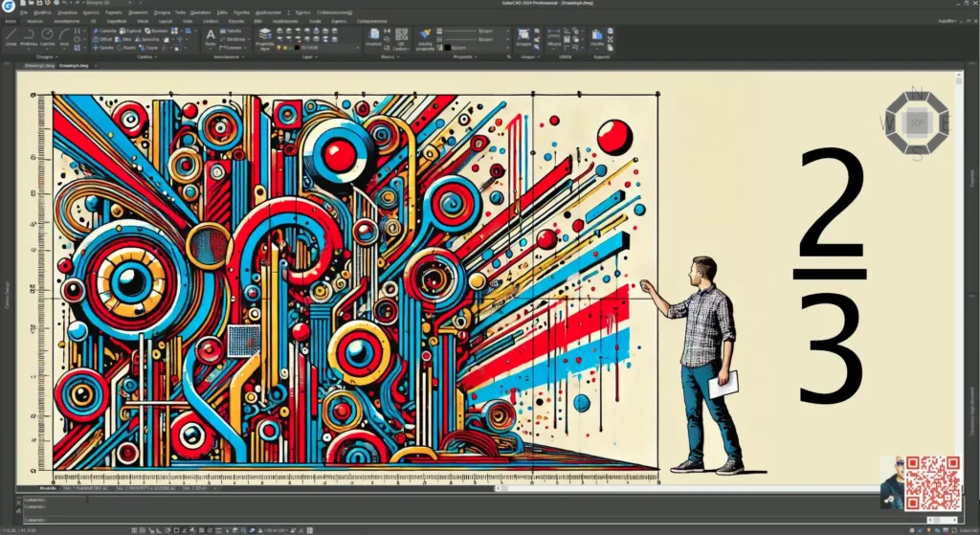This screenshot has width=980, height=535.
Task: Click the black ByLayer color swatch
Action: coord(448,48)
